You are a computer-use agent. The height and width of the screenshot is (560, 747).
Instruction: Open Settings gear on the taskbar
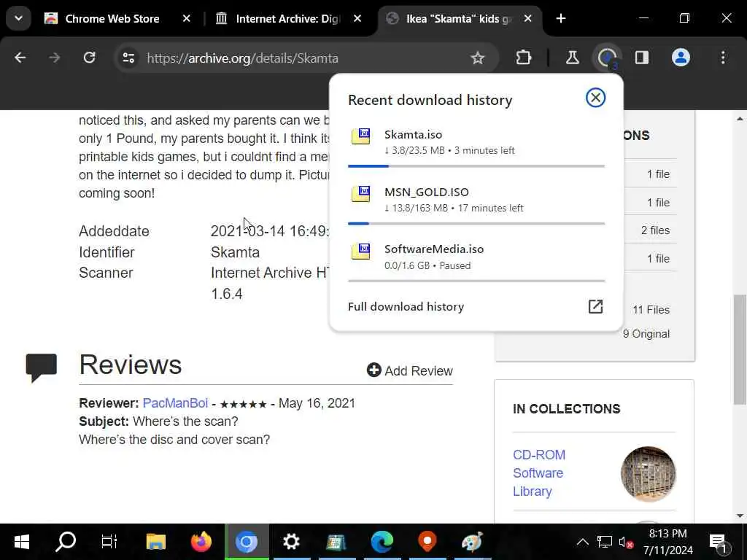(x=291, y=542)
